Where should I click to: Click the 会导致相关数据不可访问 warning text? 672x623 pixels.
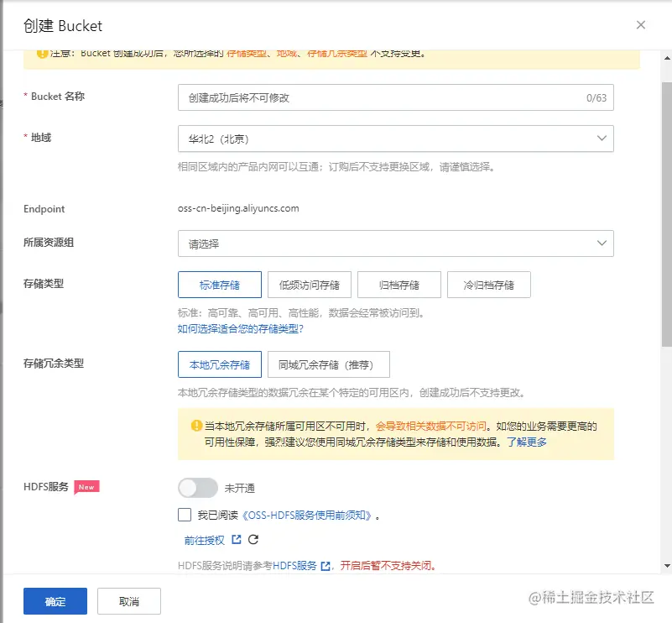[430, 426]
